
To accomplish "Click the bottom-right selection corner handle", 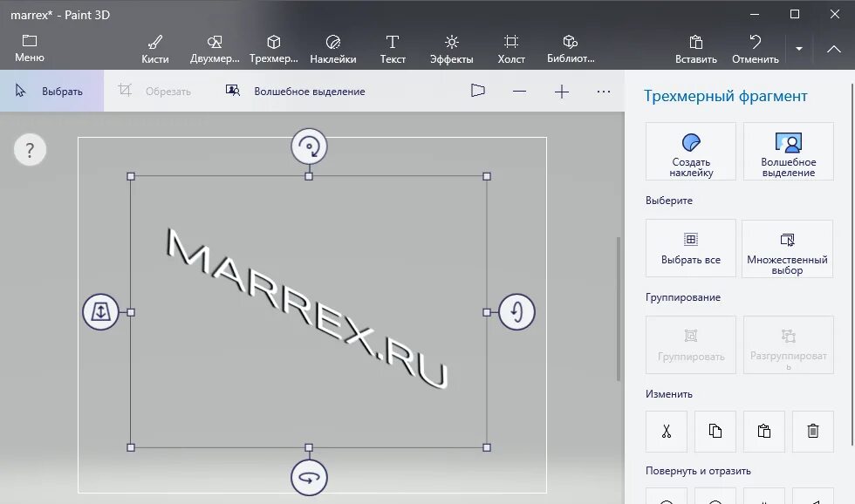I will click(487, 447).
